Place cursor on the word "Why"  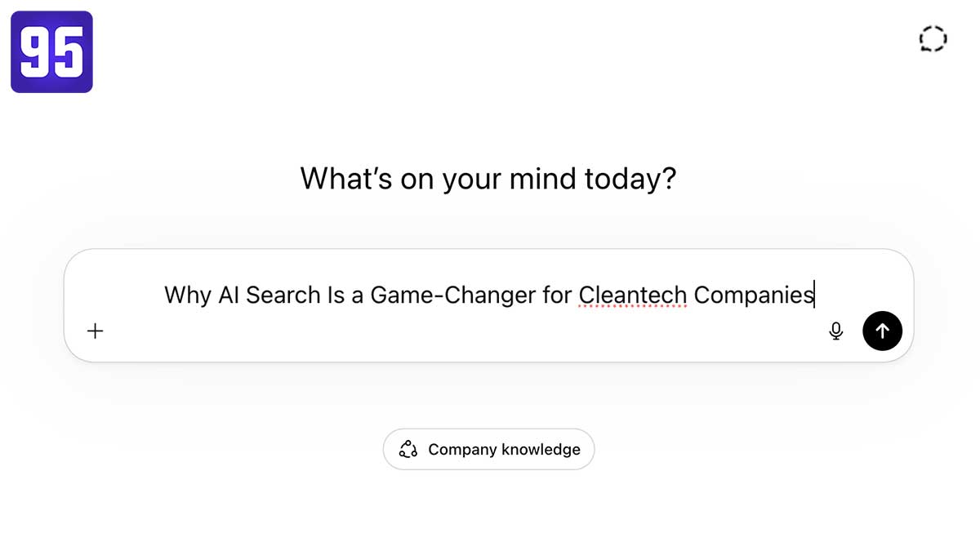pyautogui.click(x=188, y=295)
